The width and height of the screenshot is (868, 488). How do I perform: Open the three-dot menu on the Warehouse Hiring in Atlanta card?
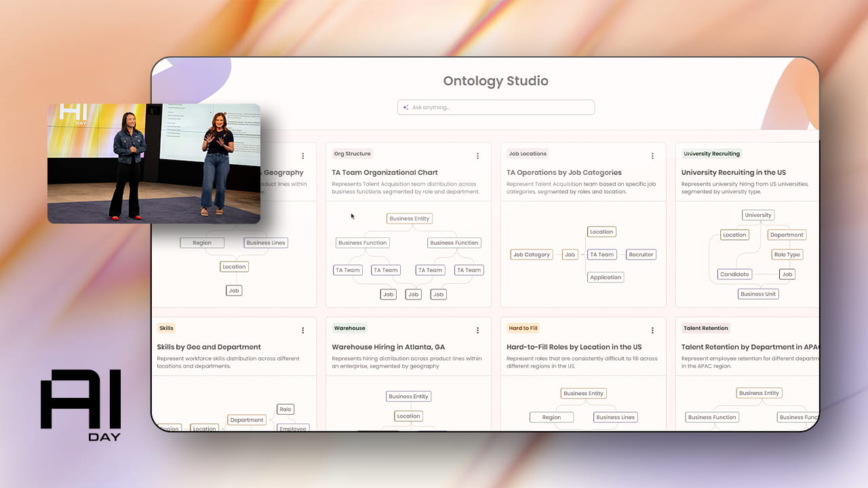[x=477, y=330]
